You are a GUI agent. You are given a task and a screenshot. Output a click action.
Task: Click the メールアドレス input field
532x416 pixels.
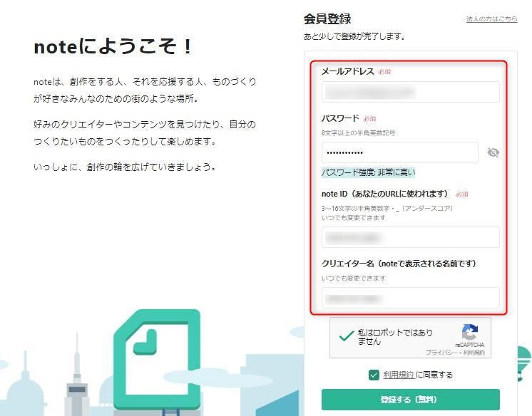pyautogui.click(x=411, y=92)
